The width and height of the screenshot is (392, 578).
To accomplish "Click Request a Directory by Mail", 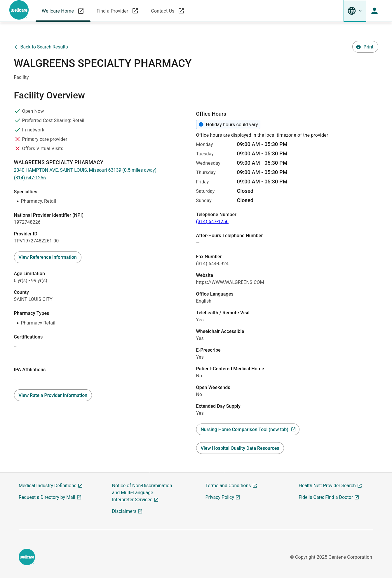I will tap(47, 497).
